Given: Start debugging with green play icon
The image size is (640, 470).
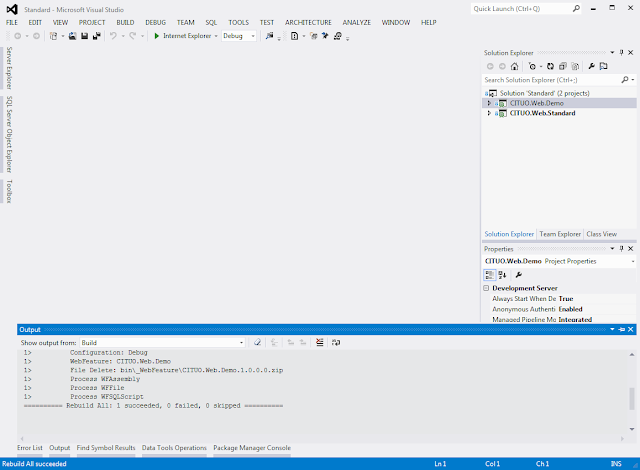Looking at the screenshot, I should pyautogui.click(x=156, y=36).
